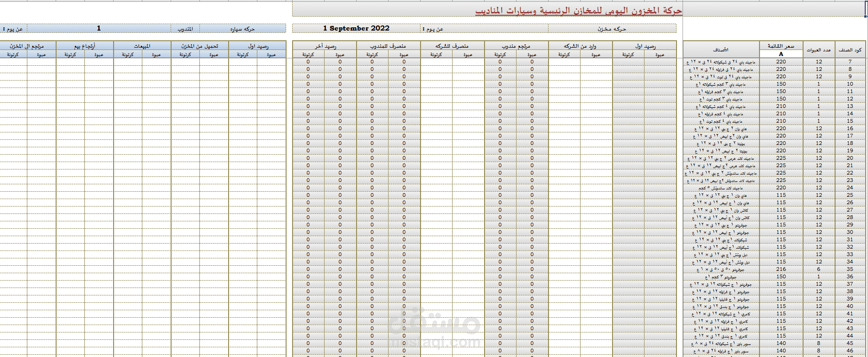The height and width of the screenshot is (357, 868).
Task: Click the red underlined sheet title حركة المخزون اليومى
Action: [x=578, y=10]
